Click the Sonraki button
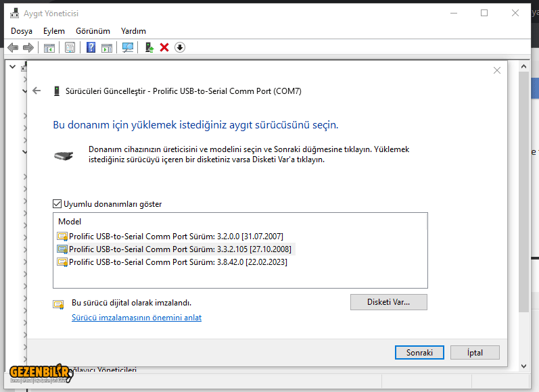The width and height of the screenshot is (539, 392). pos(419,353)
